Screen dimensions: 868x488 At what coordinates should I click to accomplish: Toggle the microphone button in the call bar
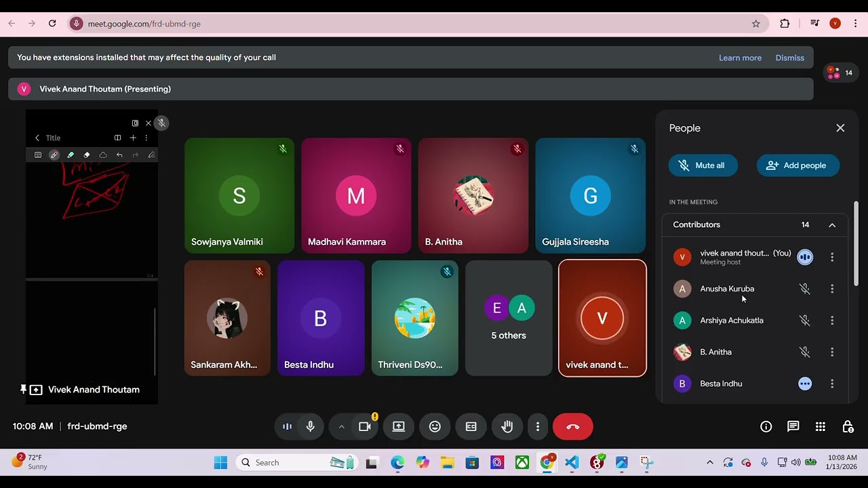coord(311,426)
